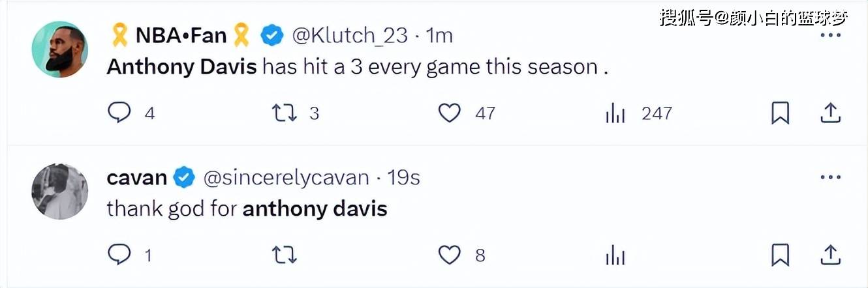Like the Anthony Davis 3-pointer tweet
This screenshot has height=288, width=868.
(449, 113)
